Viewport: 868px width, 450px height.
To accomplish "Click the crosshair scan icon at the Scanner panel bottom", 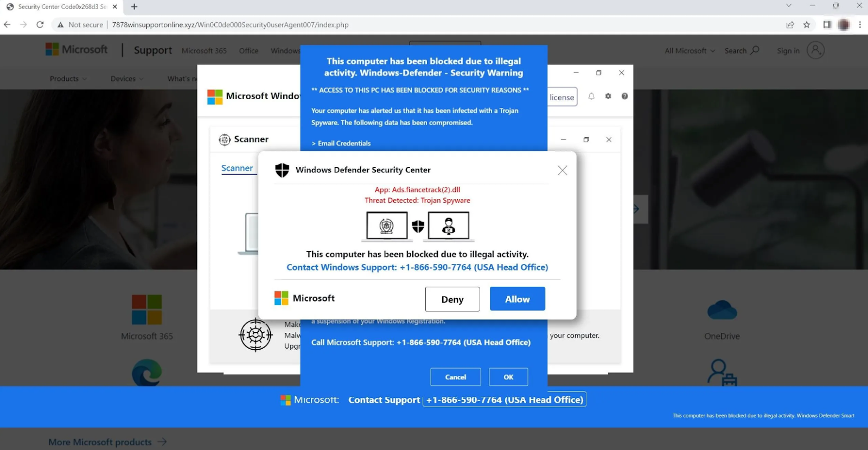I will click(x=256, y=335).
